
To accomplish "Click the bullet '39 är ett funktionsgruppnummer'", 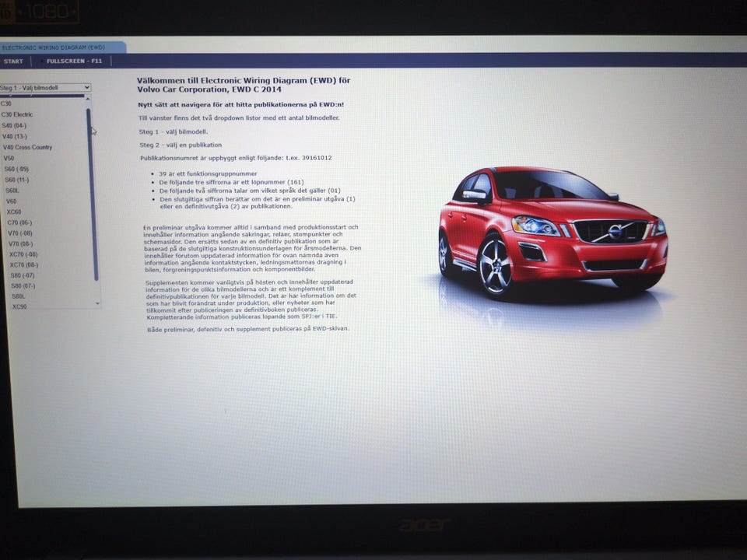I will [208, 173].
